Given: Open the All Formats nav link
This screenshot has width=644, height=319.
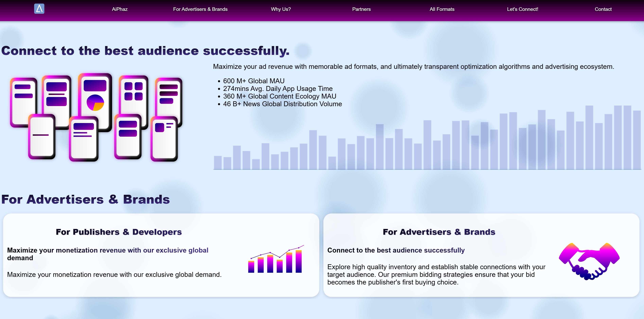Looking at the screenshot, I should click(442, 9).
